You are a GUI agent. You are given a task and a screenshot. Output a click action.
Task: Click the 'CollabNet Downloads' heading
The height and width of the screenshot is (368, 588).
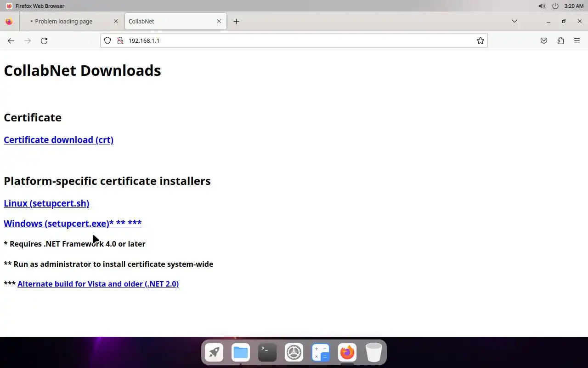[x=82, y=70]
